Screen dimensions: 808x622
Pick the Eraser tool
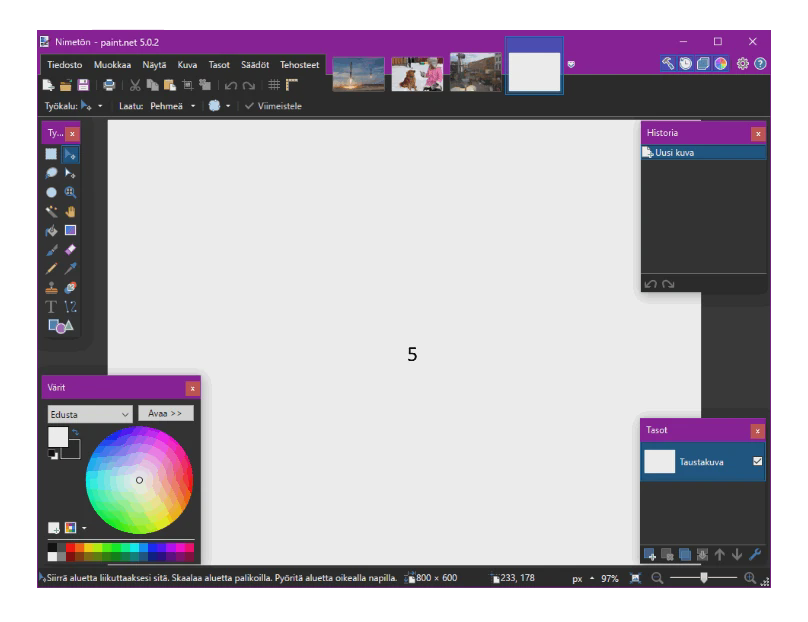[70, 250]
